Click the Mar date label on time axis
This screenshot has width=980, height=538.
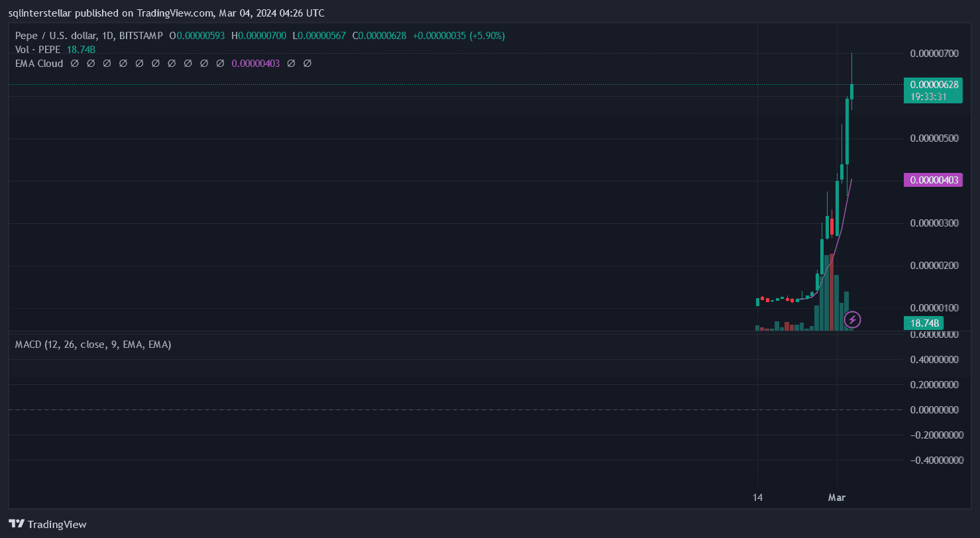(x=838, y=497)
